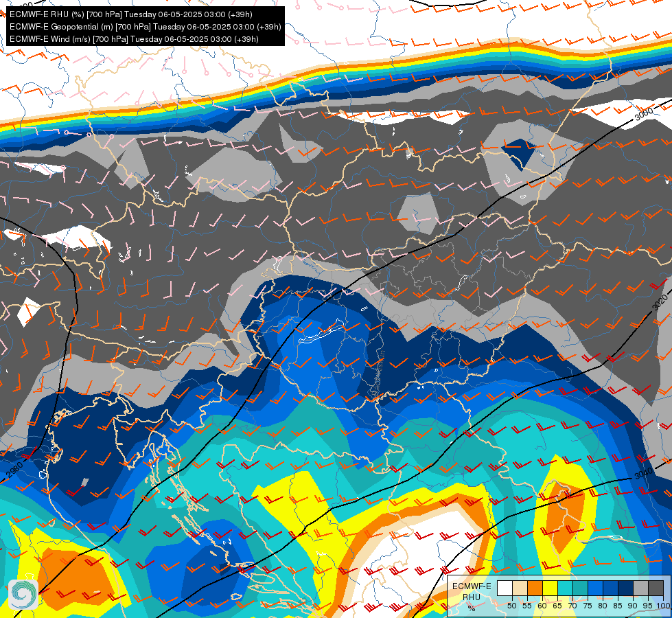
Task: Select the cyan 65-70 legend swatch
Action: click(566, 588)
